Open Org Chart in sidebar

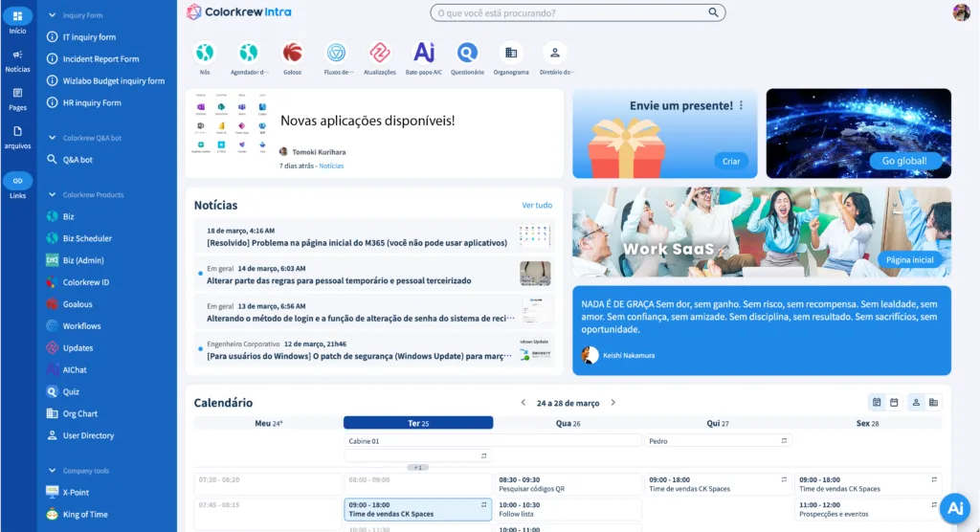(x=80, y=413)
